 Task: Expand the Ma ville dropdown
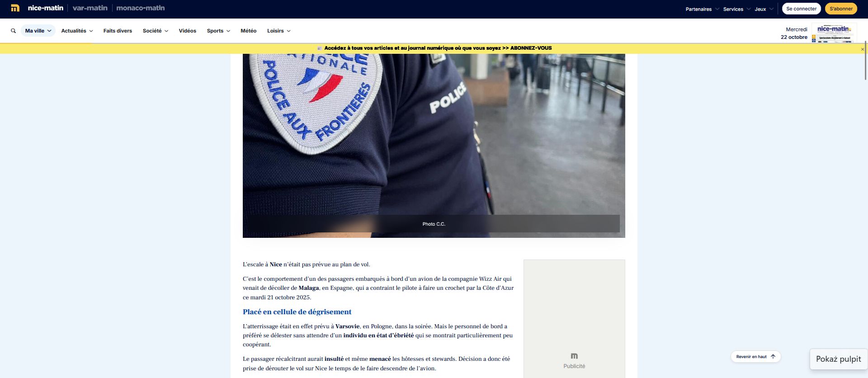coord(38,31)
